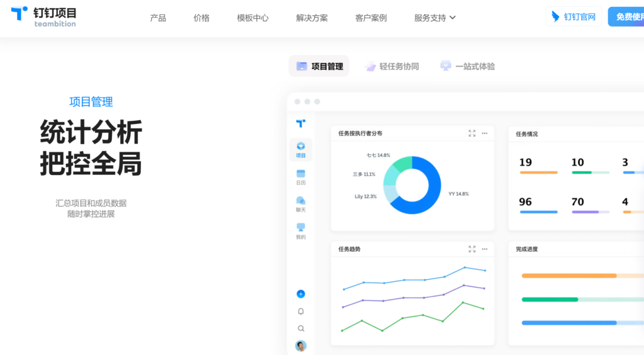Click the 任务按执行者分布 card title
The image size is (644, 355).
(360, 133)
